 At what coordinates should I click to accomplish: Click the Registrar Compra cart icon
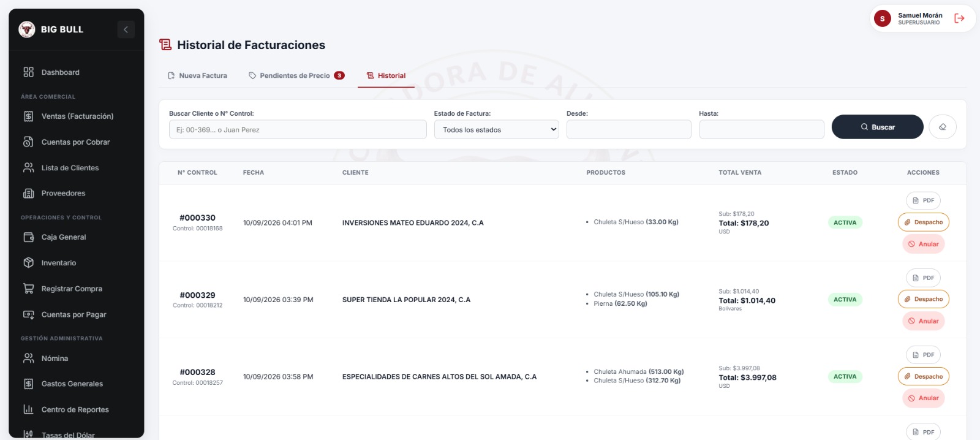[x=28, y=289]
